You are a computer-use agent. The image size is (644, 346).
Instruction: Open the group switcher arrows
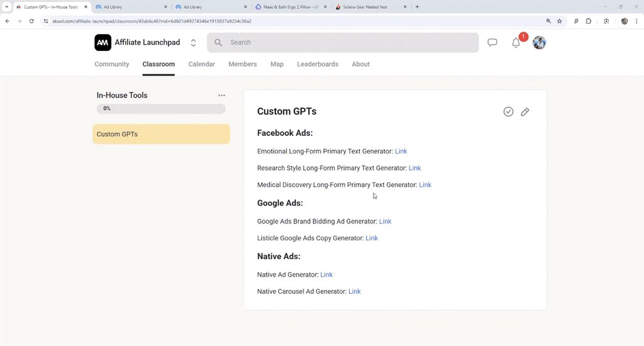(193, 43)
